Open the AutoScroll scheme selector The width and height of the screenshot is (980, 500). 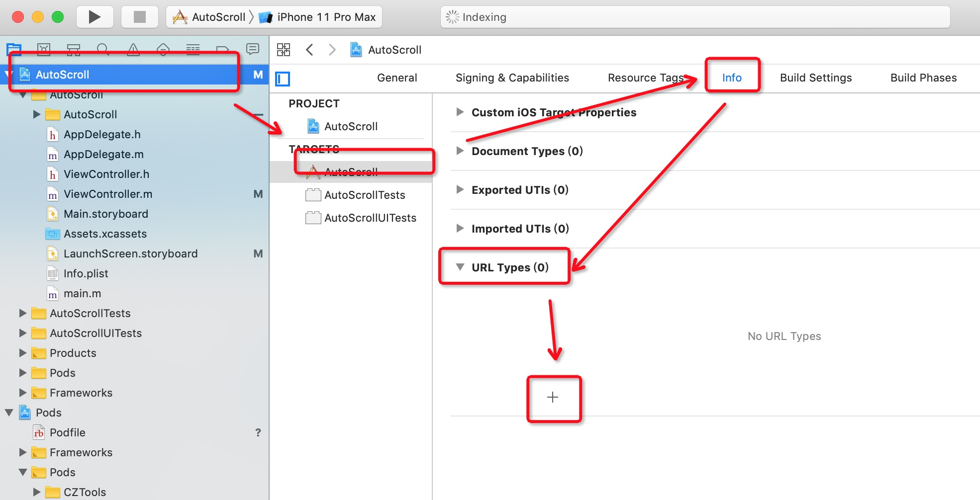coord(209,17)
